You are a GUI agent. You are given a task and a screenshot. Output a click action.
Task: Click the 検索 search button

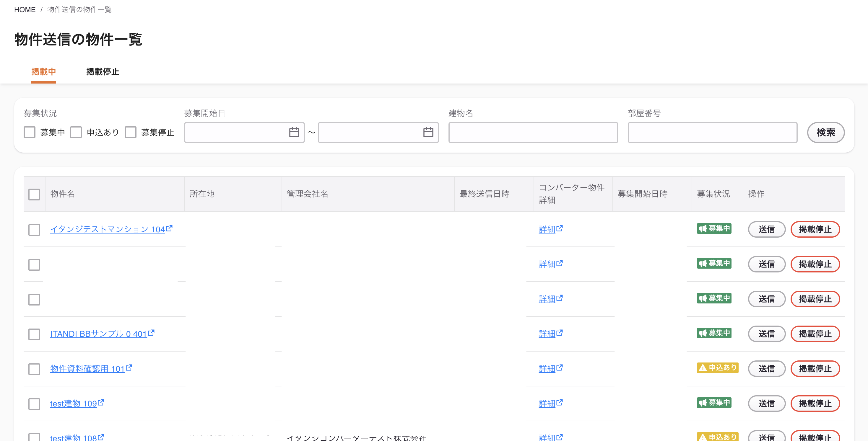click(825, 132)
